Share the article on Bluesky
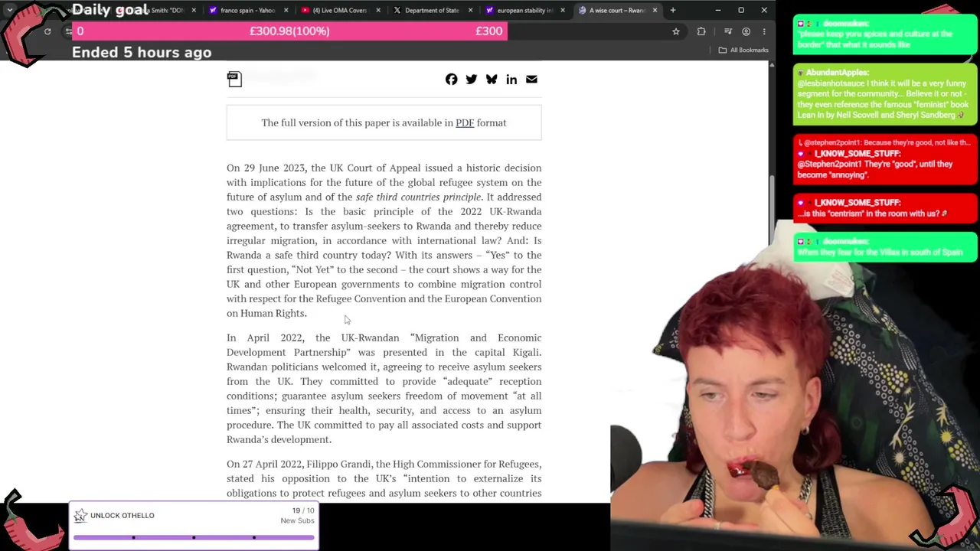The image size is (980, 551). 491,80
